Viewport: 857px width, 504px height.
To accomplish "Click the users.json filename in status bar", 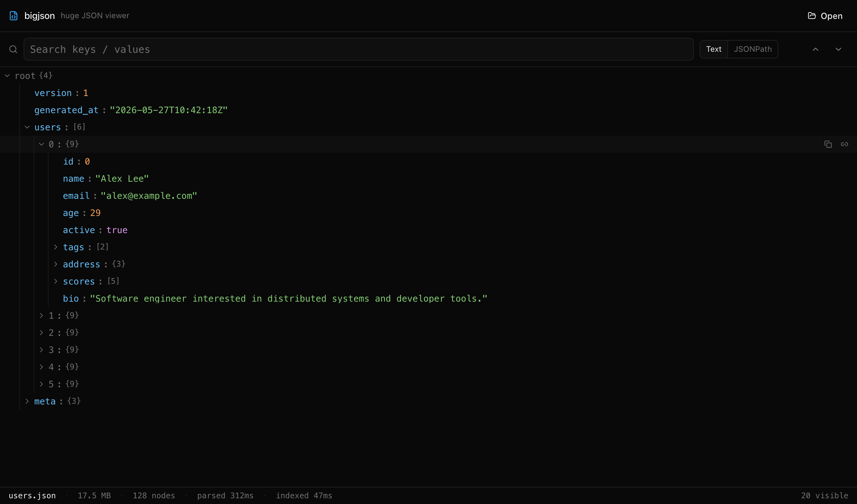I will click(32, 496).
